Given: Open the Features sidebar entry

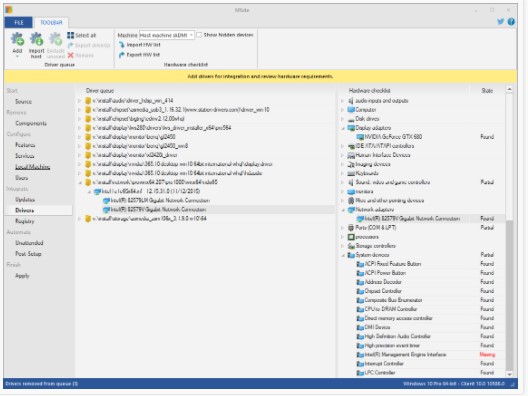Looking at the screenshot, I should click(x=25, y=145).
